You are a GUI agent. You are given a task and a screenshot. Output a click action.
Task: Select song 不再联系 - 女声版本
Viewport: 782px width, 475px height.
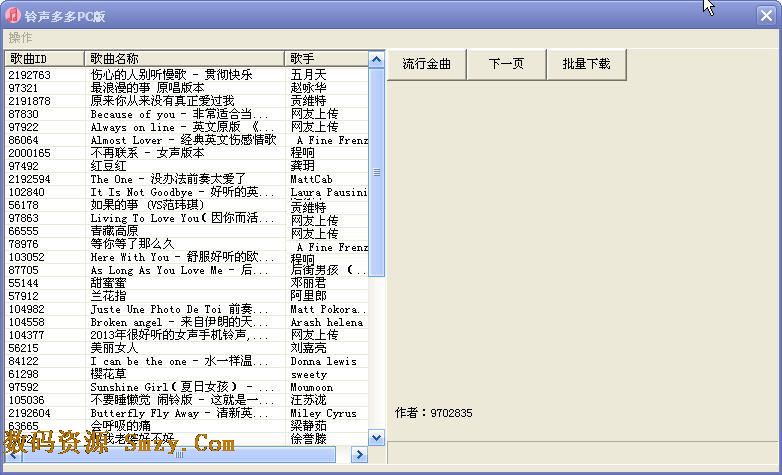point(147,153)
